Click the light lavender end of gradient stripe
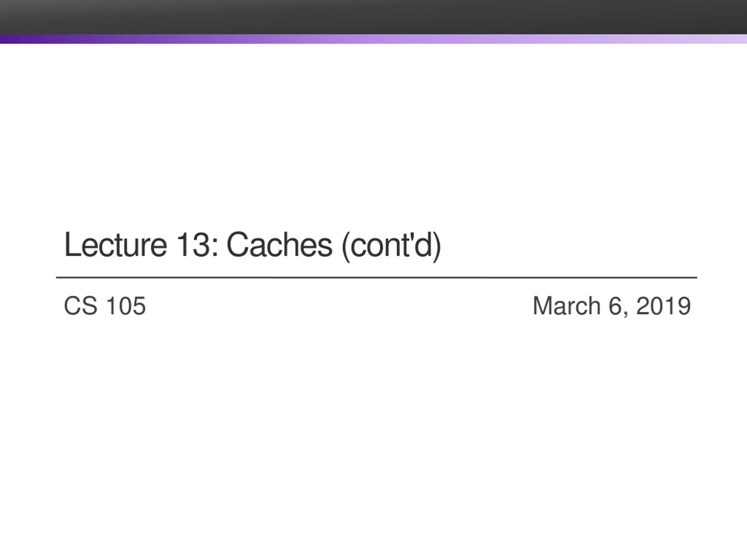747x560 pixels. [733, 39]
